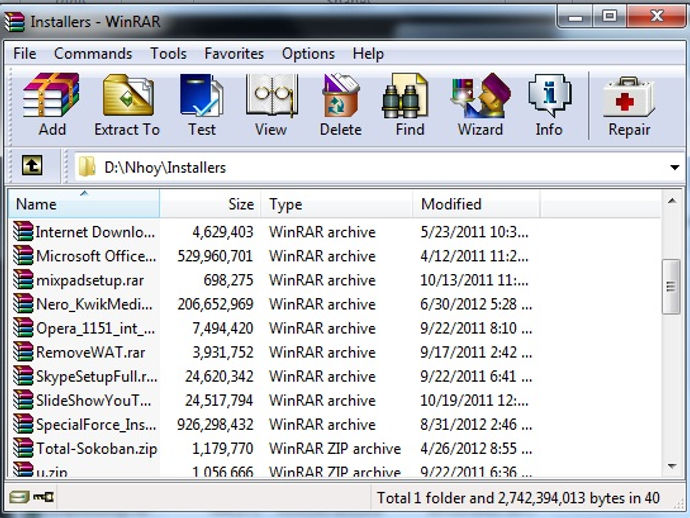Click size value 206,652,969
This screenshot has height=518, width=690.
[x=215, y=304]
